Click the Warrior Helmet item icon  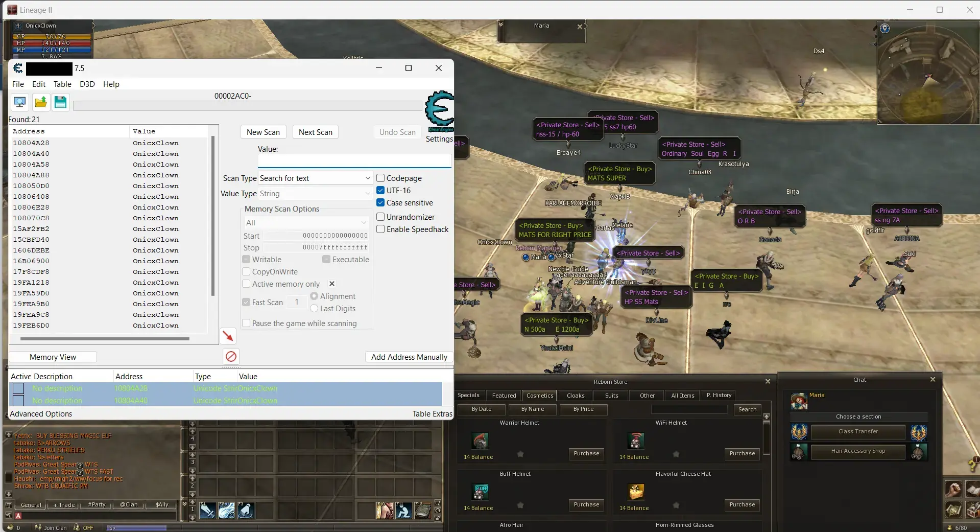480,441
